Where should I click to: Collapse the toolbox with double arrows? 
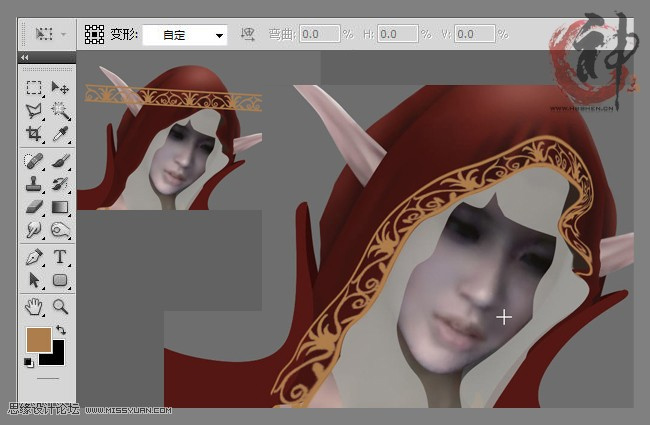point(24,57)
